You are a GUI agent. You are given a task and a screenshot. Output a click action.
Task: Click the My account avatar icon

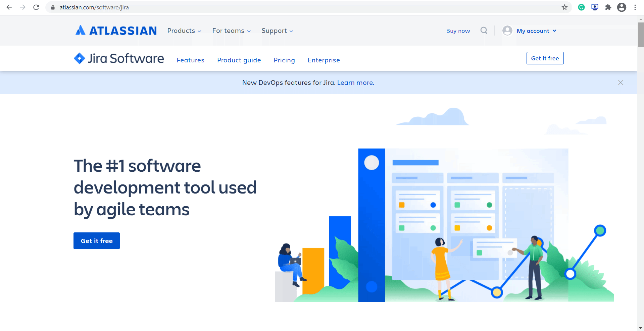pos(507,31)
